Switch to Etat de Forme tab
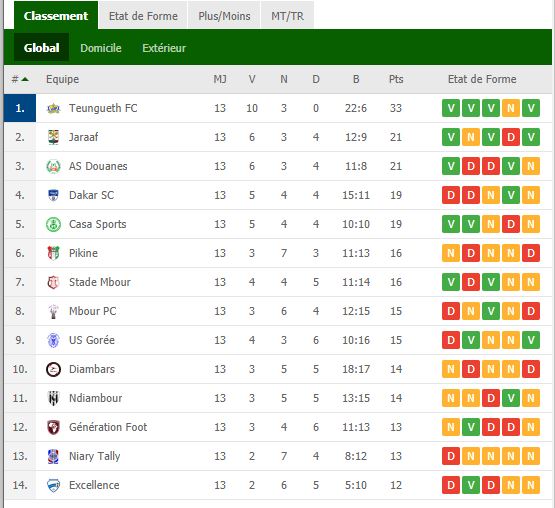Screen dimensions: 555x508 pyautogui.click(x=143, y=16)
